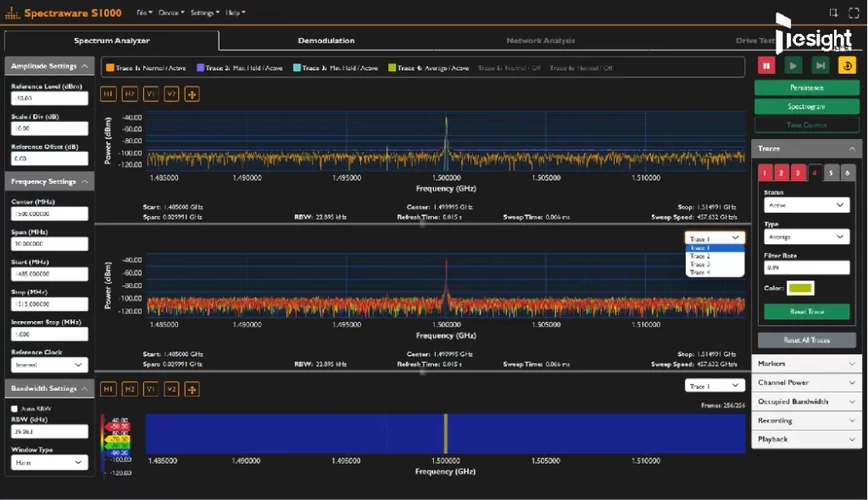Viewport: 868px width, 500px height.
Task: Open the trace Color swatch picker
Action: [800, 288]
